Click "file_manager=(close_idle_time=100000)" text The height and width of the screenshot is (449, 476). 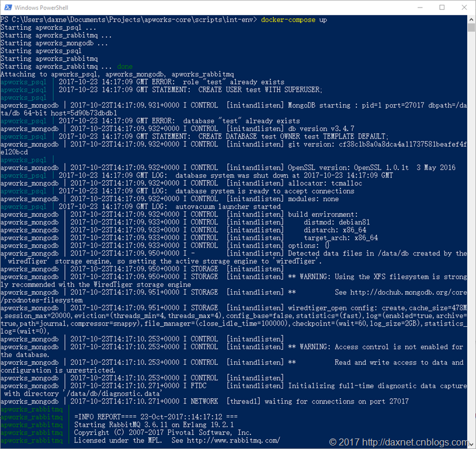pyautogui.click(x=216, y=324)
